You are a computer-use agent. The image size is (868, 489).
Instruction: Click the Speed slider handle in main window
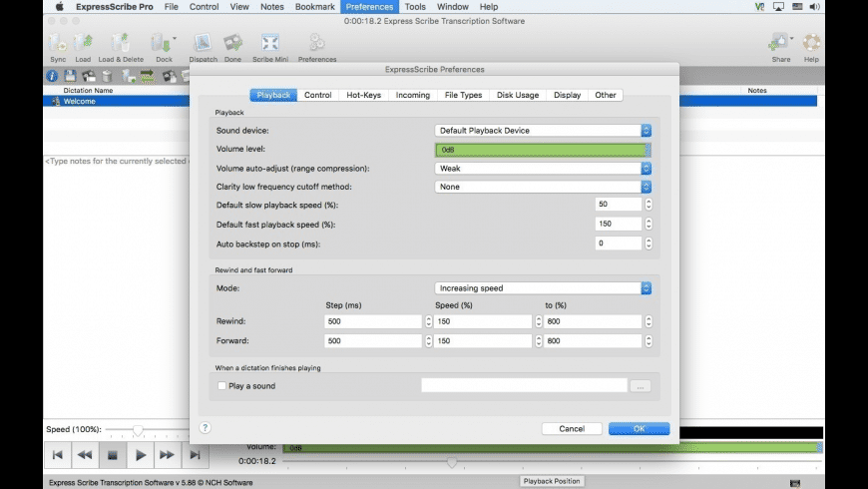tap(138, 430)
